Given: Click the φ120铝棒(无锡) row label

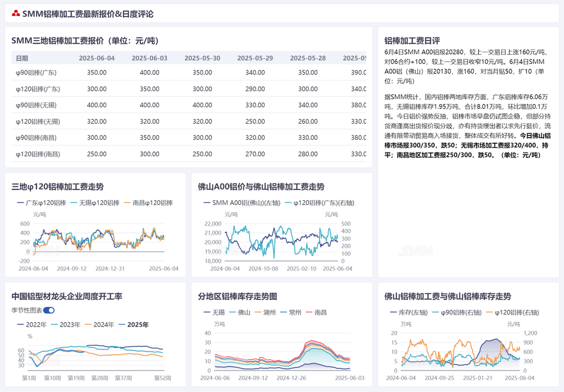Looking at the screenshot, I should [38, 122].
